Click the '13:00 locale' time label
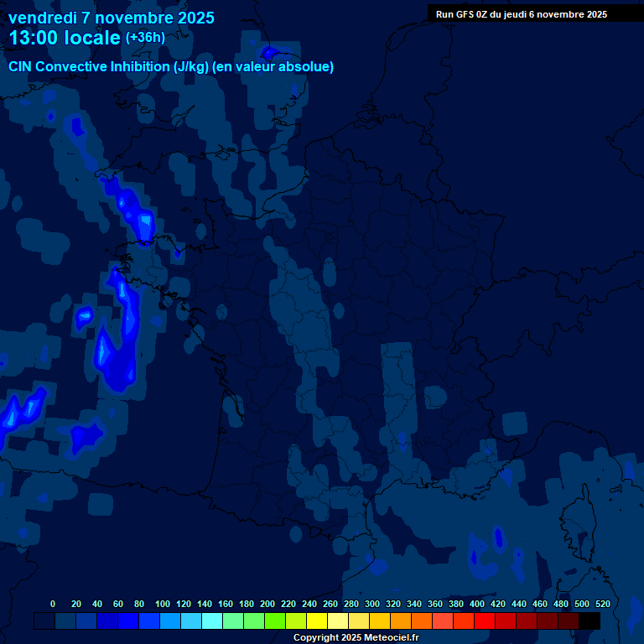The width and height of the screenshot is (644, 644). point(65,38)
